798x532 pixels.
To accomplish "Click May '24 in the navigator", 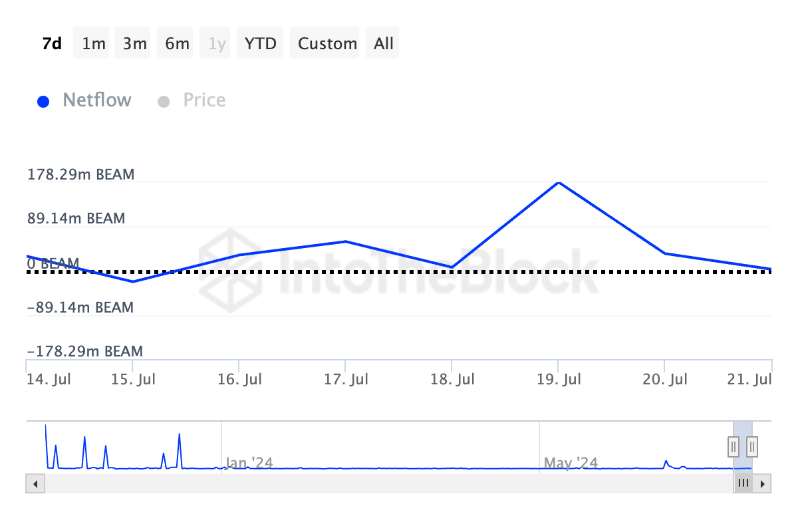I will 571,462.
